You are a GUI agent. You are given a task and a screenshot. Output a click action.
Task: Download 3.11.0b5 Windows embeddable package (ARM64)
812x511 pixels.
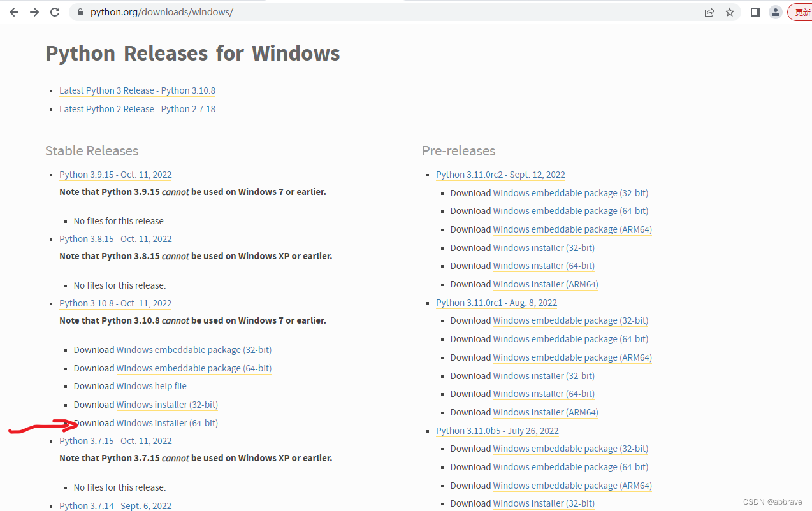pos(572,486)
